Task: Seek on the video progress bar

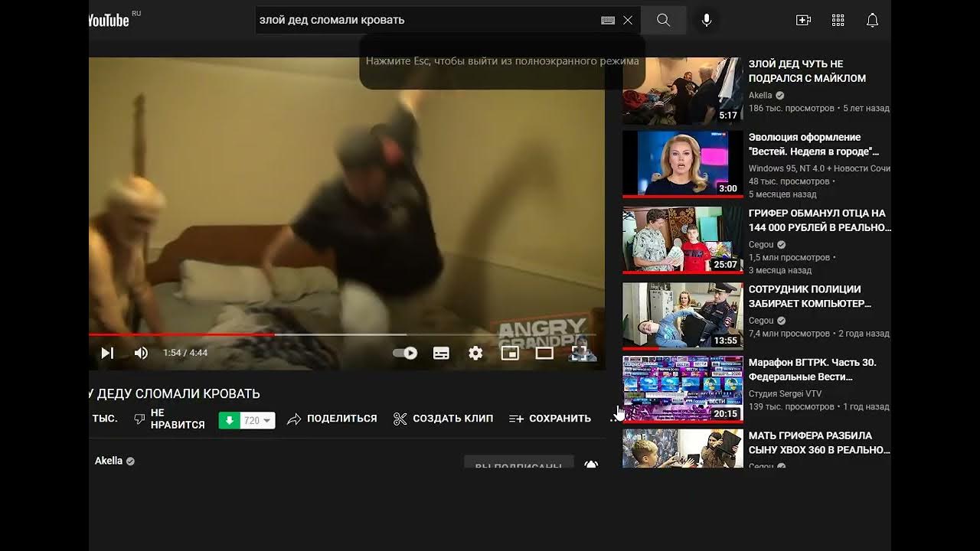Action: click(x=342, y=334)
